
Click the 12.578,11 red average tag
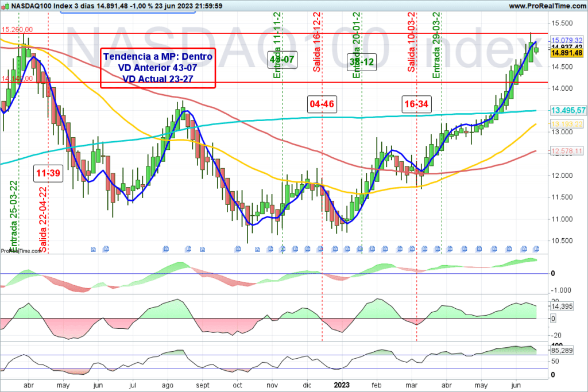tap(567, 151)
